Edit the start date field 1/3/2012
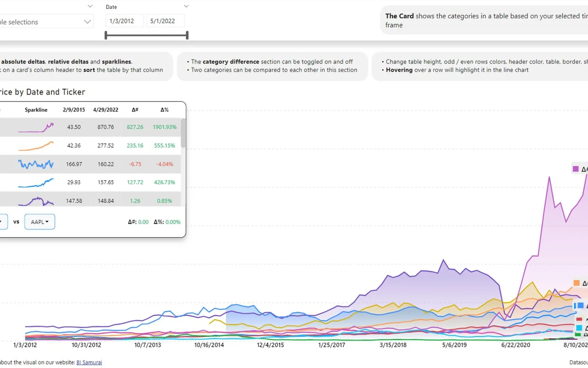The image size is (588, 368). pos(125,21)
